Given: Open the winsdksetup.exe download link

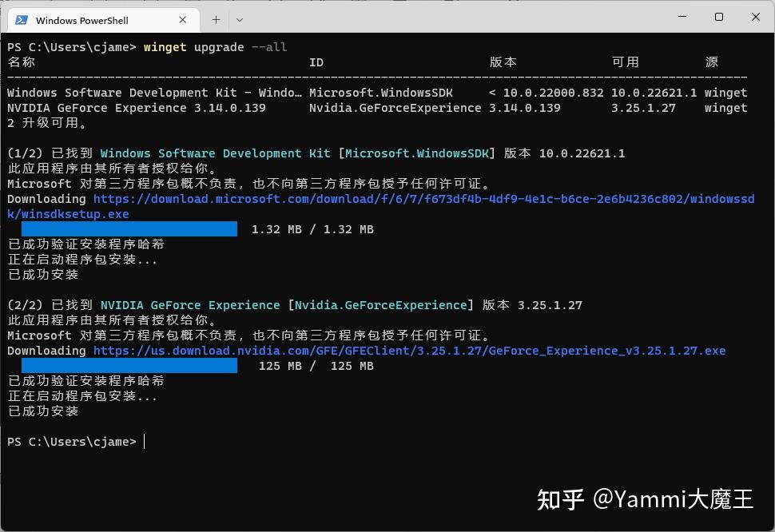Looking at the screenshot, I should pos(380,206).
